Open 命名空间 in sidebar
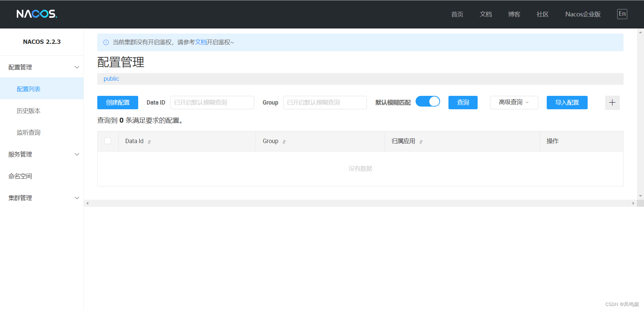This screenshot has height=310, width=644. click(x=42, y=176)
